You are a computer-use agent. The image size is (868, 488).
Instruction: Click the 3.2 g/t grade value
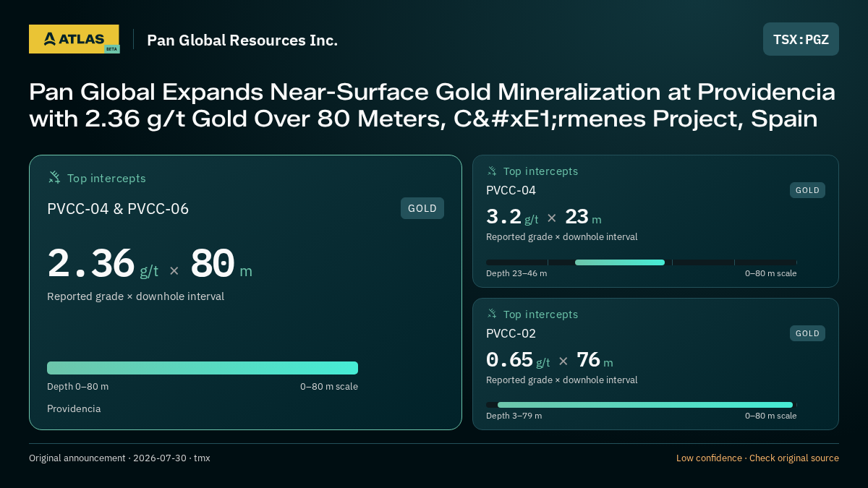coord(512,217)
